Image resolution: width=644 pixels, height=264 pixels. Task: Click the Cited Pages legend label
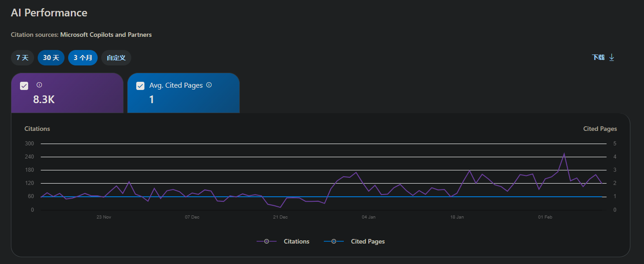(x=367, y=241)
